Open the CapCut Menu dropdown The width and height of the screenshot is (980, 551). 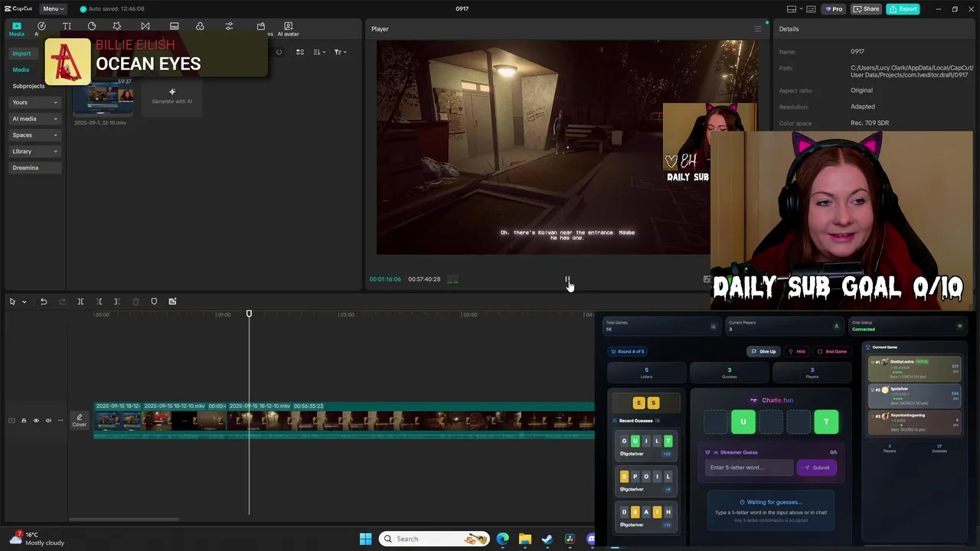(x=53, y=8)
